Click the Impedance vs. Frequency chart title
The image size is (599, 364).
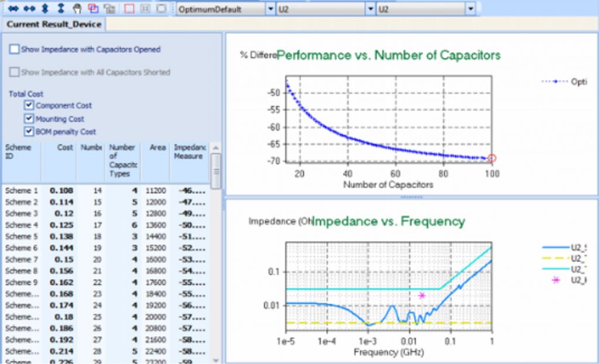coord(388,221)
